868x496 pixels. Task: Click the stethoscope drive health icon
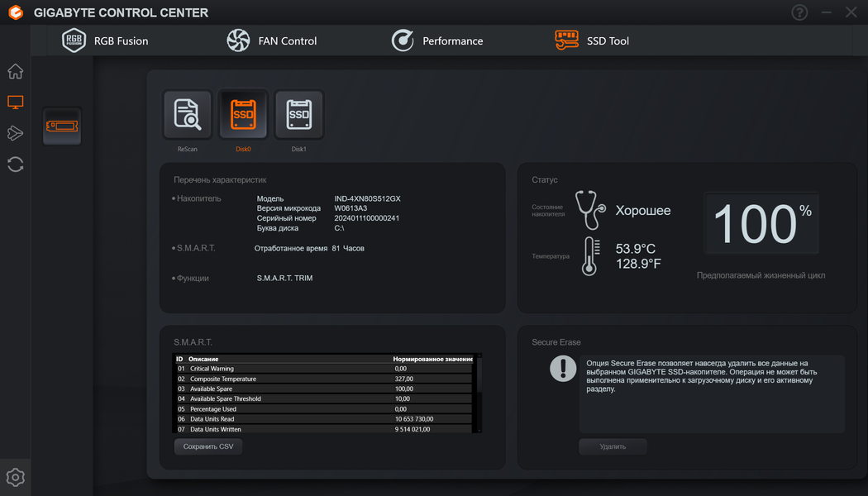coord(590,210)
